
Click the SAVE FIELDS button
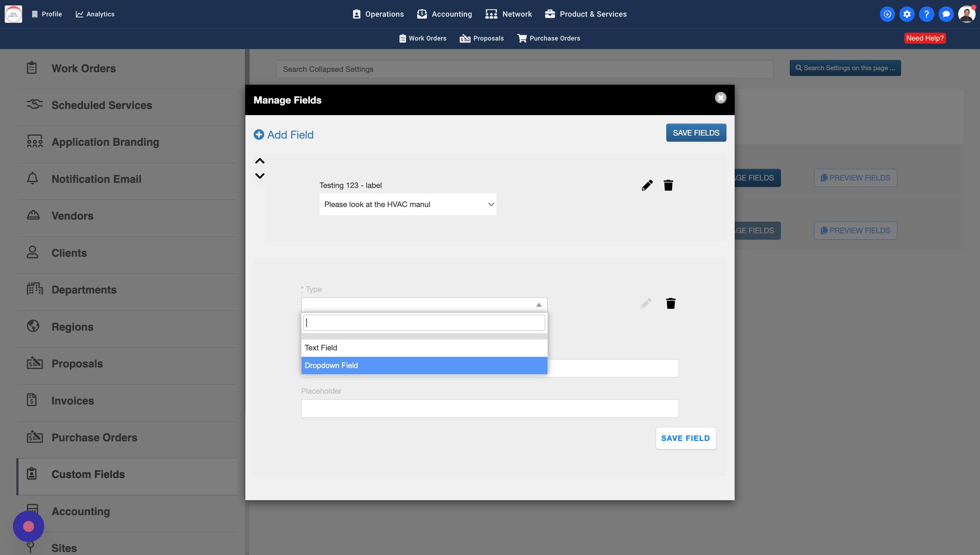(696, 133)
